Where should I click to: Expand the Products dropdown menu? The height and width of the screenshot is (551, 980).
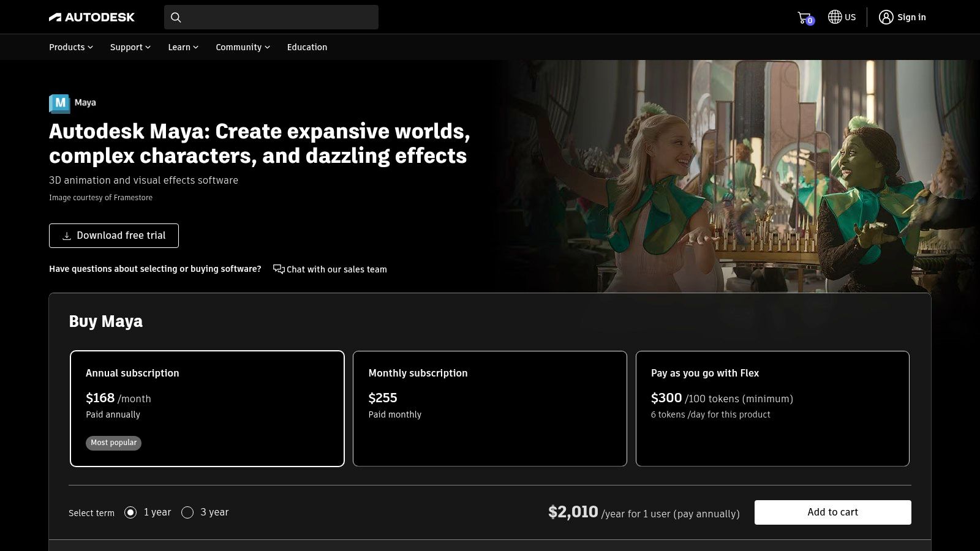70,47
